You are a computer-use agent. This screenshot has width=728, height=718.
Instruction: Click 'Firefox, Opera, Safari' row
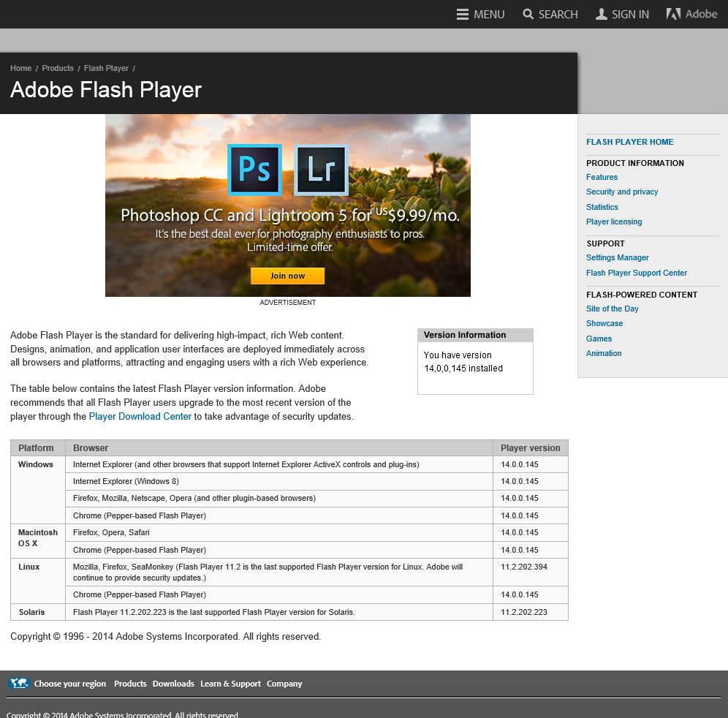tap(279, 533)
